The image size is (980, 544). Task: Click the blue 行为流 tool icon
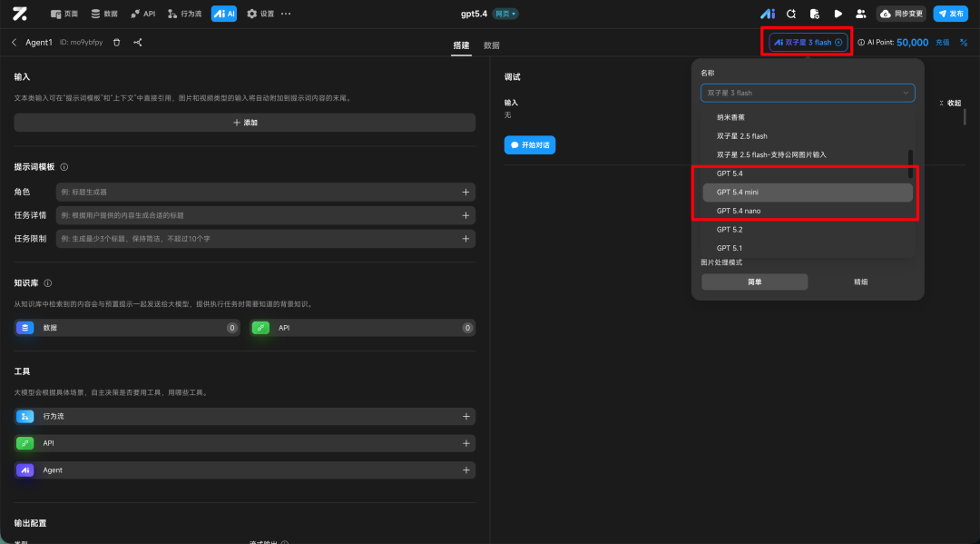(x=25, y=417)
